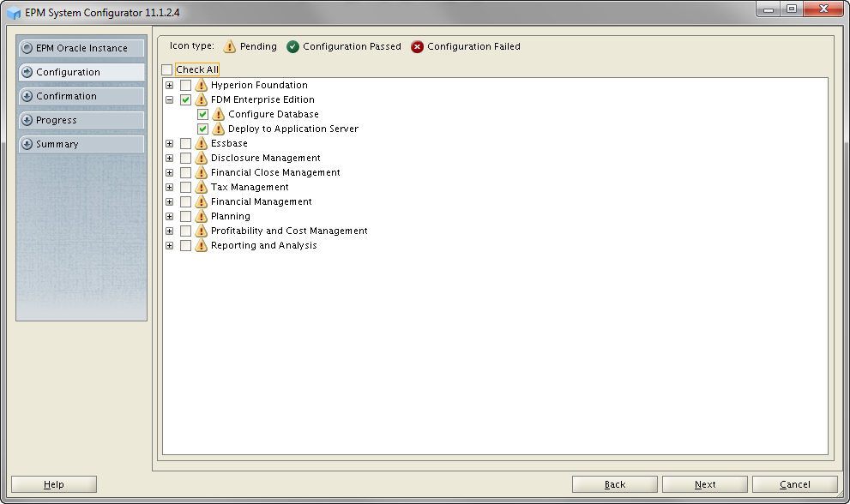Go to the EPM Oracle Instance step
Screen dimensions: 850x504
click(x=81, y=48)
